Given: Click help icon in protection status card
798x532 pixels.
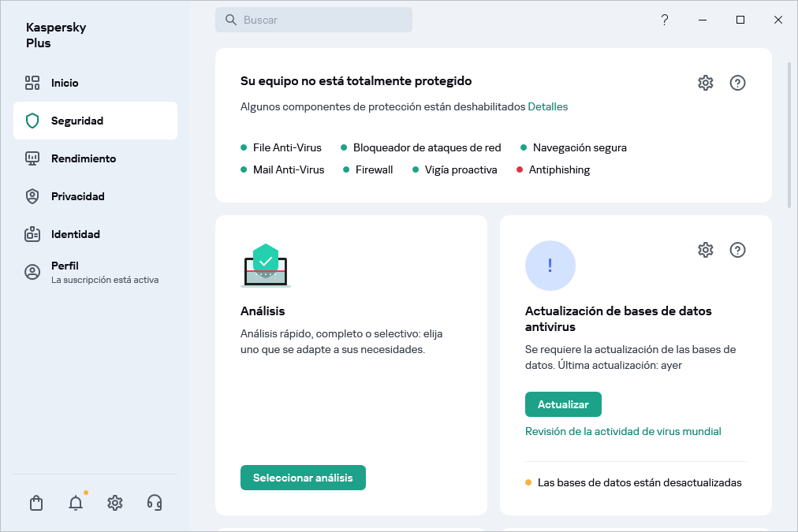Looking at the screenshot, I should (x=738, y=83).
